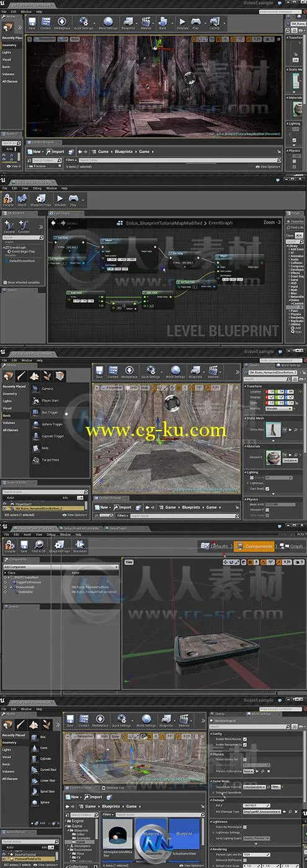Viewport: 307px width, 868px height.
Task: Select the Linear Stair geometry brush
Action: pyautogui.click(x=47, y=781)
